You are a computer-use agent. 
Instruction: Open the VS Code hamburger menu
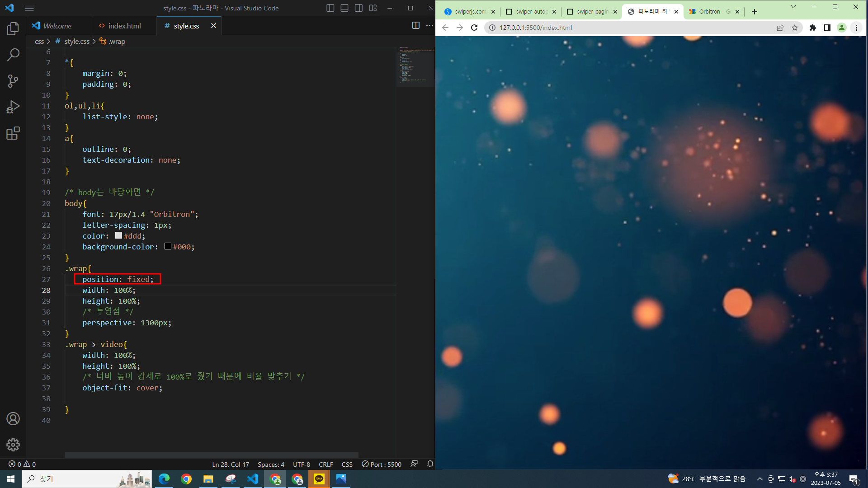pyautogui.click(x=29, y=8)
